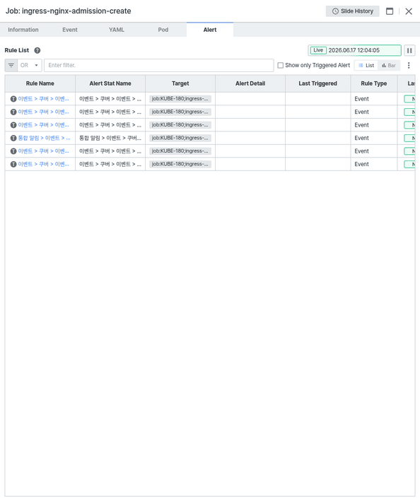Switch to Bar chart view
The width and height of the screenshot is (420, 504).
coord(389,65)
